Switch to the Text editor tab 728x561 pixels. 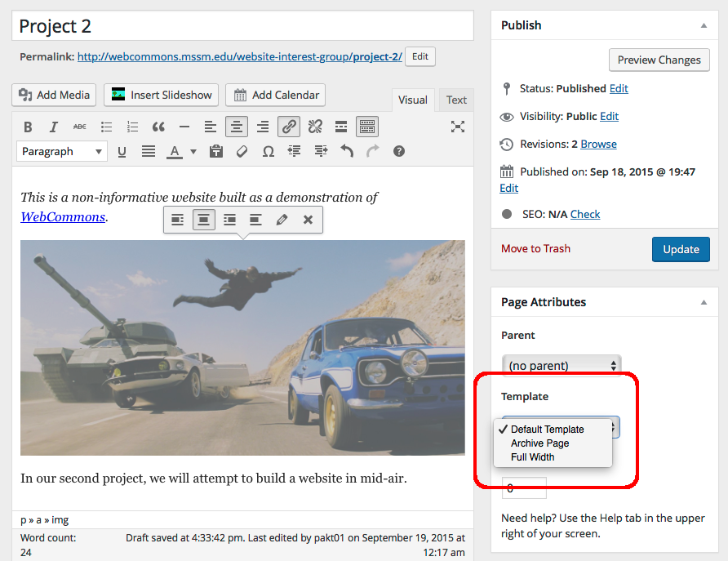[456, 100]
